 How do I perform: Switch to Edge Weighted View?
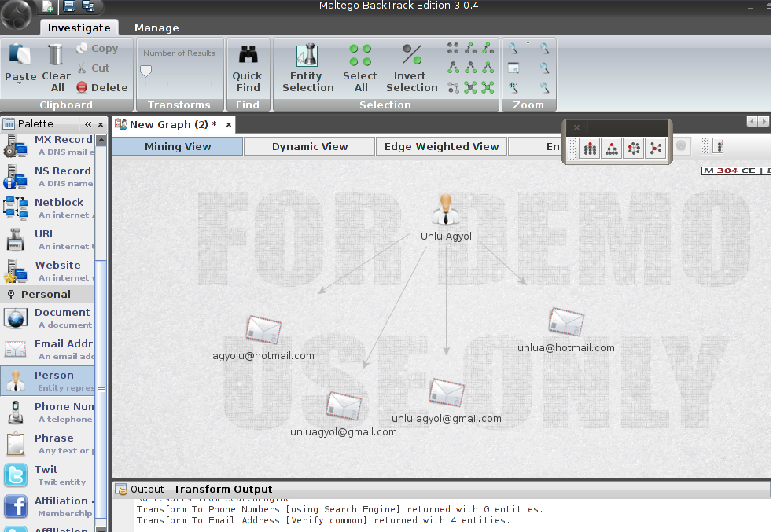442,146
